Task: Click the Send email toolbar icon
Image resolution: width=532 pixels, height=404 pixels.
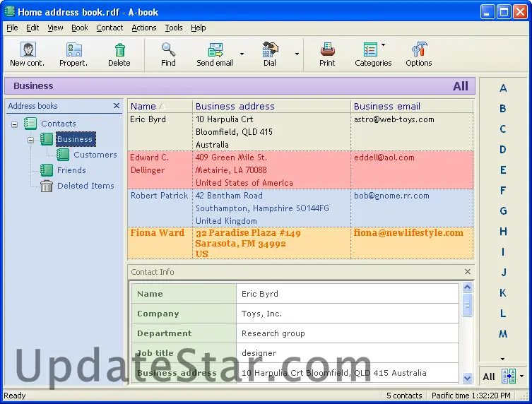Action: [215, 50]
